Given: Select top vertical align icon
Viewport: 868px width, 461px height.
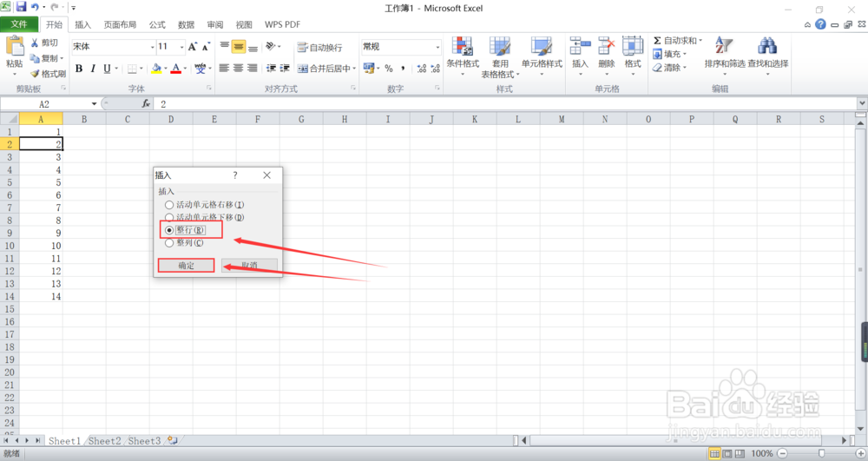Looking at the screenshot, I should [x=224, y=47].
